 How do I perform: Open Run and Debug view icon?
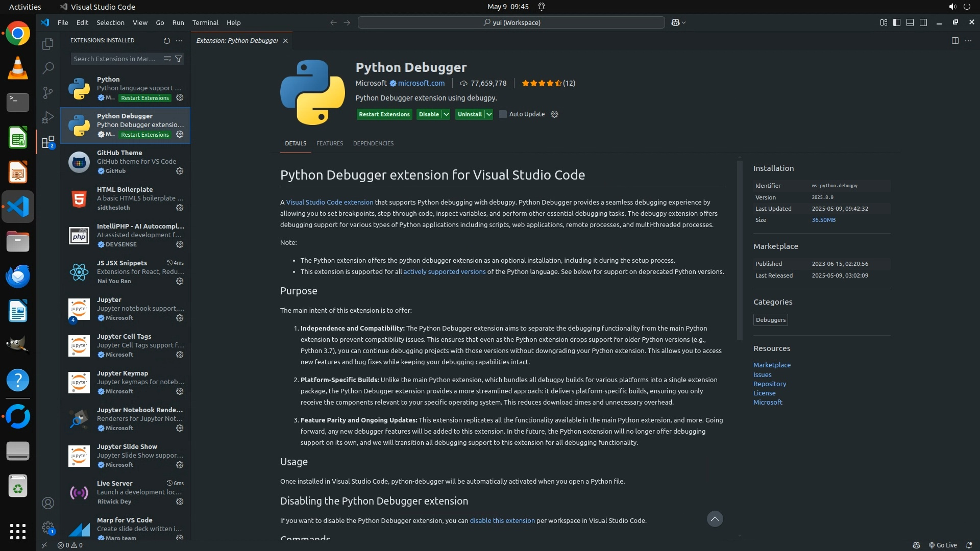coord(47,117)
